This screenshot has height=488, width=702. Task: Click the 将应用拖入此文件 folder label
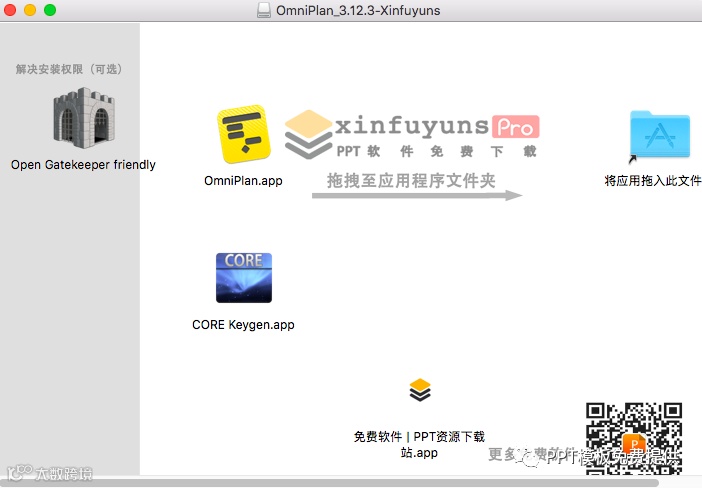pos(652,180)
